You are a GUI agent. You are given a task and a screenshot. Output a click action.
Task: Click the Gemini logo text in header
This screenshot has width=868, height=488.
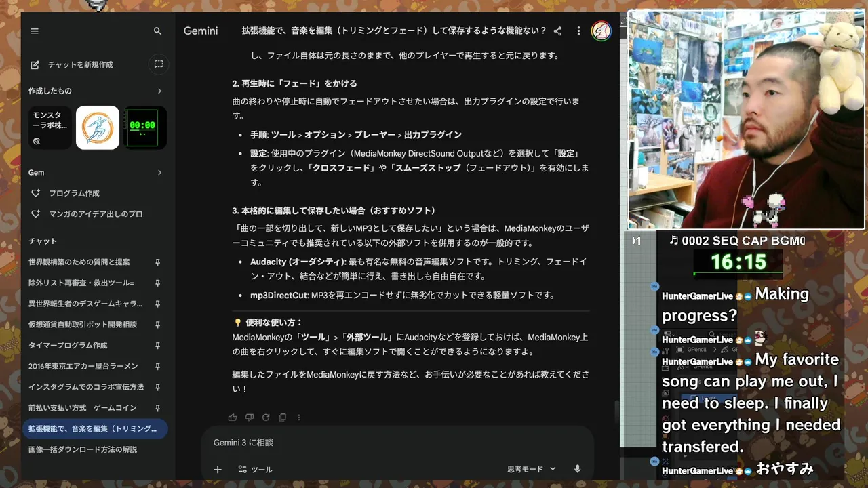tap(201, 31)
